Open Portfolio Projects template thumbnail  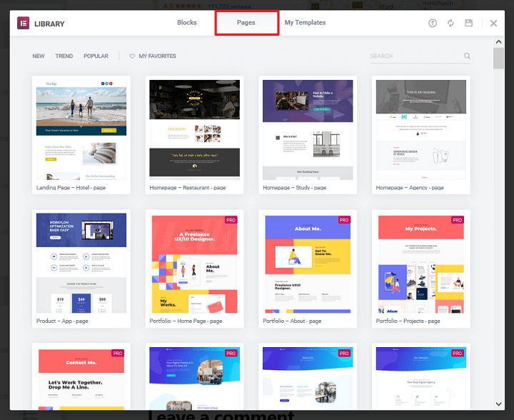pos(421,264)
